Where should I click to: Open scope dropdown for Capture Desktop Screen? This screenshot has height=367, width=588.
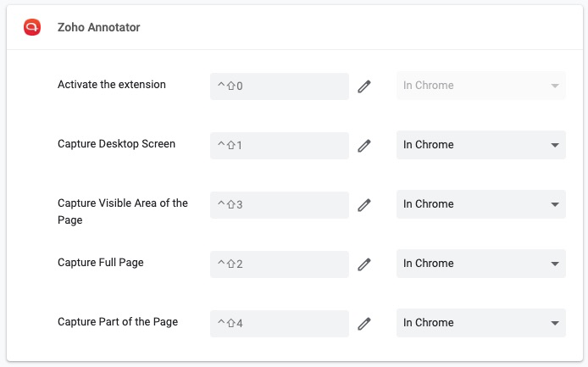[480, 145]
